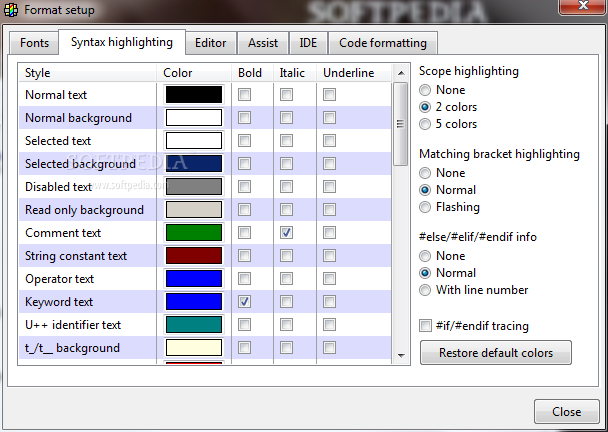The width and height of the screenshot is (608, 432).
Task: Enable Bold for Normal text
Action: [244, 95]
